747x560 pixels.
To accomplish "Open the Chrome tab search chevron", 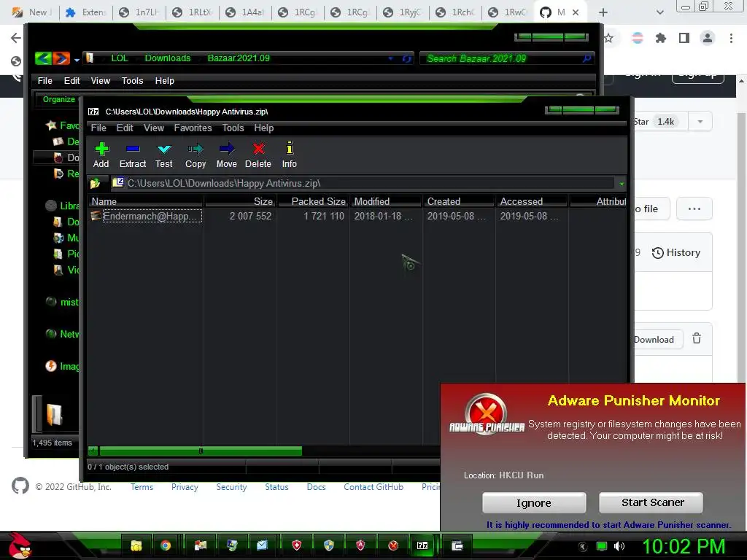I will tap(659, 12).
